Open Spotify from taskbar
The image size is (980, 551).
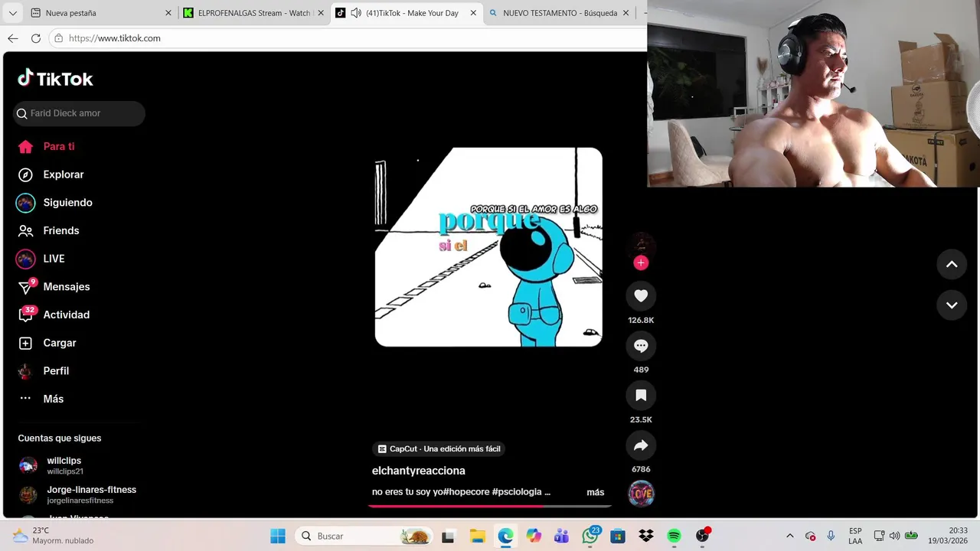coord(674,536)
